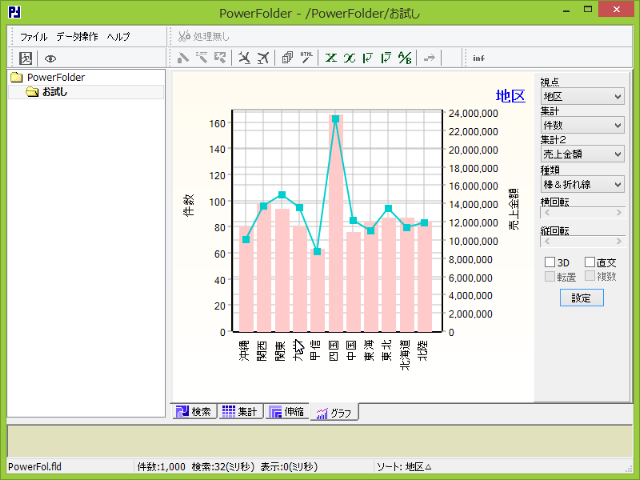The image size is (640, 480).
Task: Click ソート: 地区 in status bar
Action: click(404, 467)
